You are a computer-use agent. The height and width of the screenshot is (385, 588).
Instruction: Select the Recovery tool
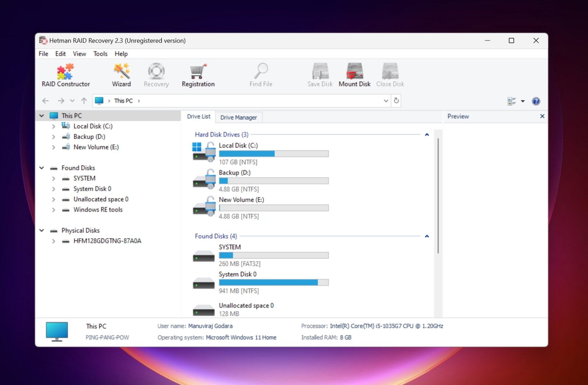tap(156, 75)
